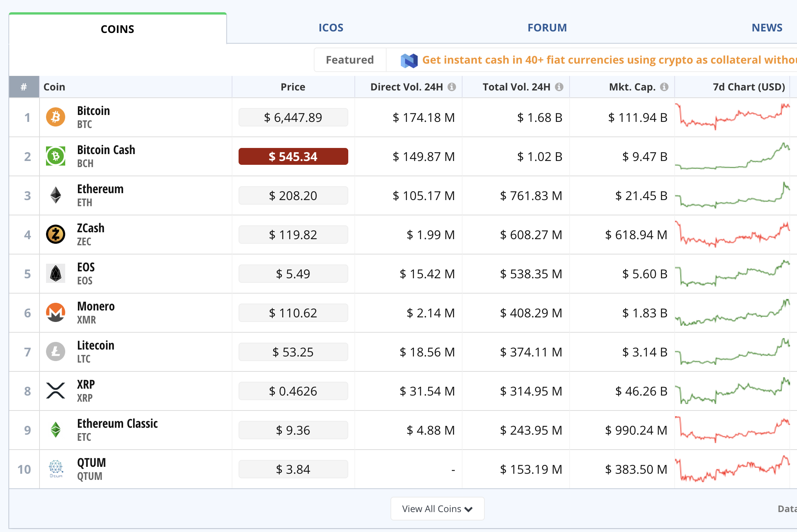Image resolution: width=797 pixels, height=532 pixels.
Task: Click the Litecoin logo icon
Action: click(56, 351)
